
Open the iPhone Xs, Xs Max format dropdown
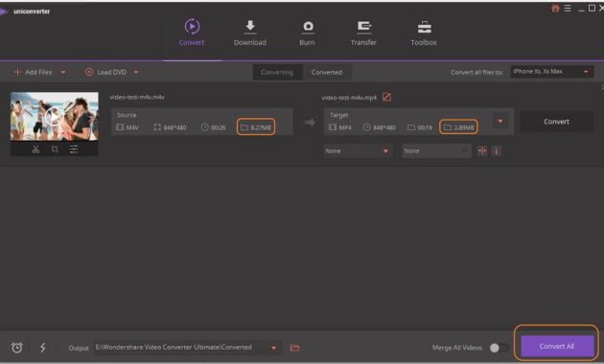point(552,72)
